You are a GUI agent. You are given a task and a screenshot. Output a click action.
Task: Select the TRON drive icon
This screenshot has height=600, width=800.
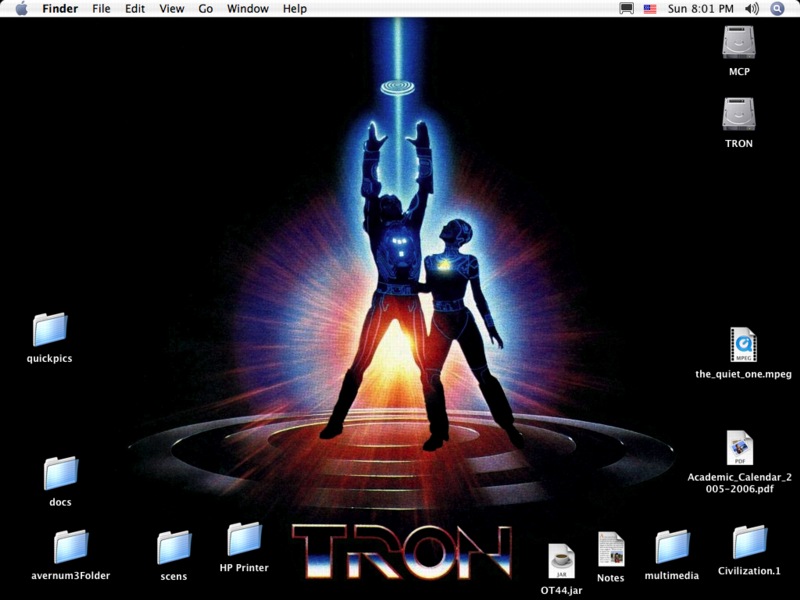(x=739, y=114)
